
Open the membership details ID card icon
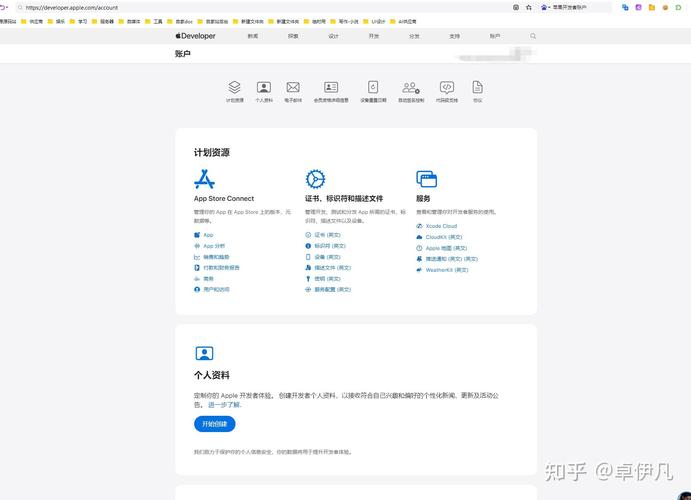pos(331,87)
